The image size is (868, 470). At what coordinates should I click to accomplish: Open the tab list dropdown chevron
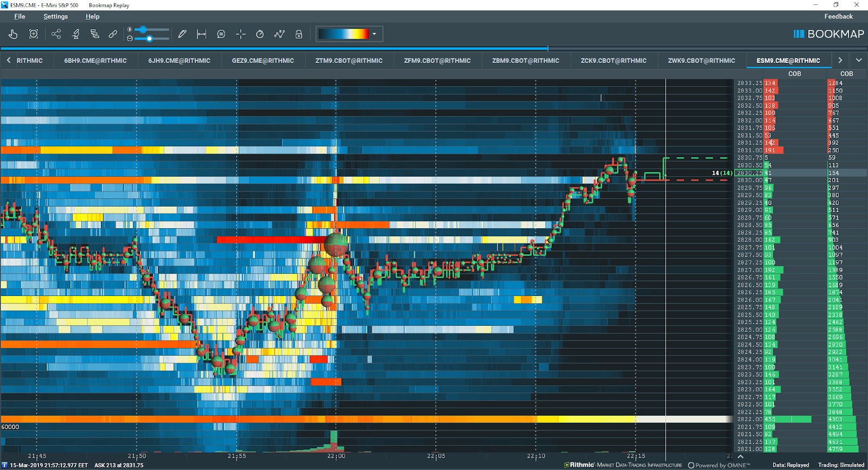click(859, 60)
